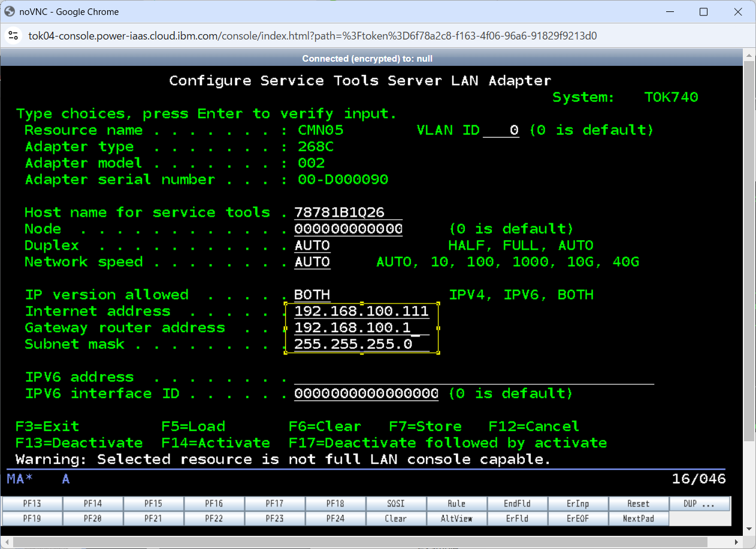Click the F14=Activate text

[216, 443]
